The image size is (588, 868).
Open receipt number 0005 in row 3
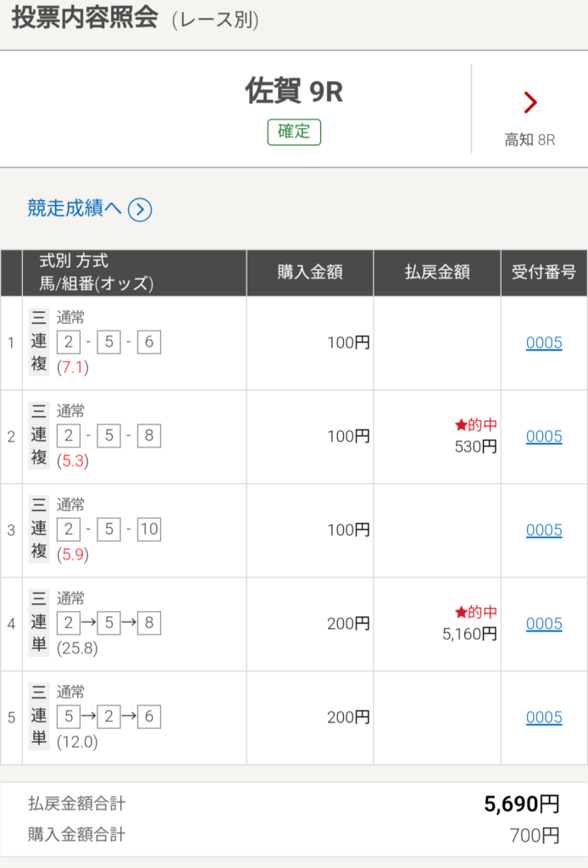[x=544, y=531]
